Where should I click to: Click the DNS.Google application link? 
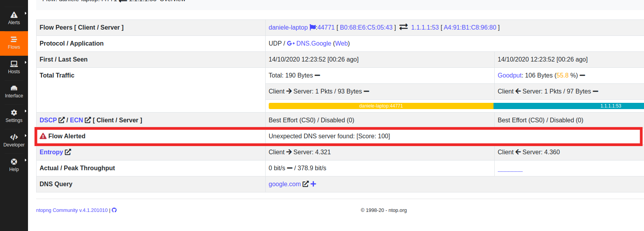point(314,43)
